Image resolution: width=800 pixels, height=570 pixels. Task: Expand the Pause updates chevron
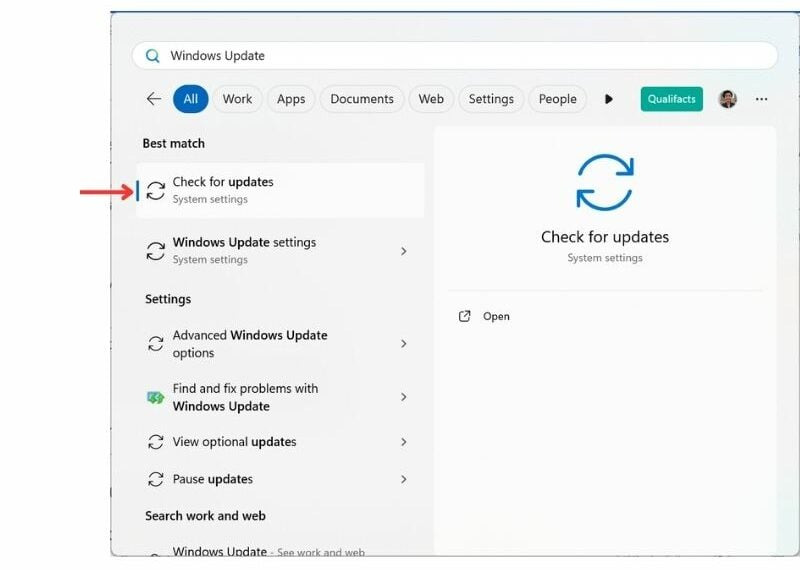tap(404, 479)
